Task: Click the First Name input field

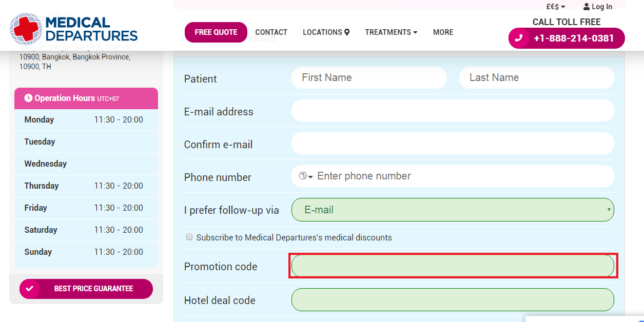Action: tap(368, 78)
